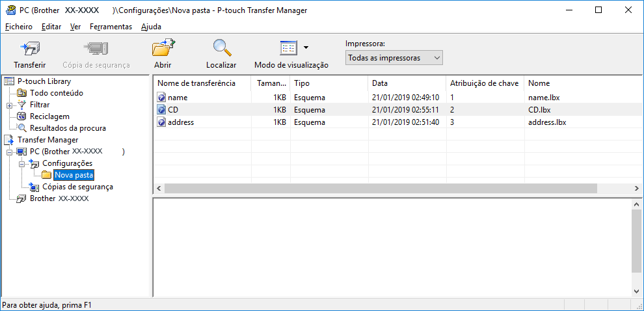This screenshot has width=644, height=311.
Task: Open the Ferramentas menu
Action: coord(111,27)
